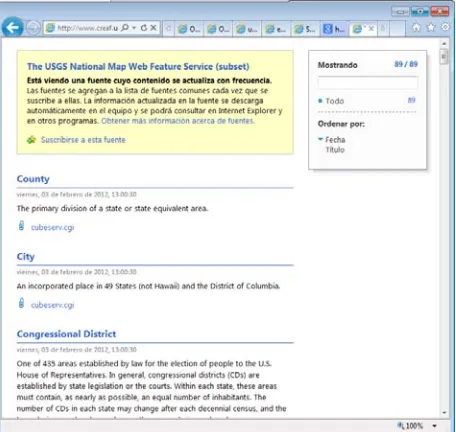Click the search magnifier in address bar

[125, 28]
